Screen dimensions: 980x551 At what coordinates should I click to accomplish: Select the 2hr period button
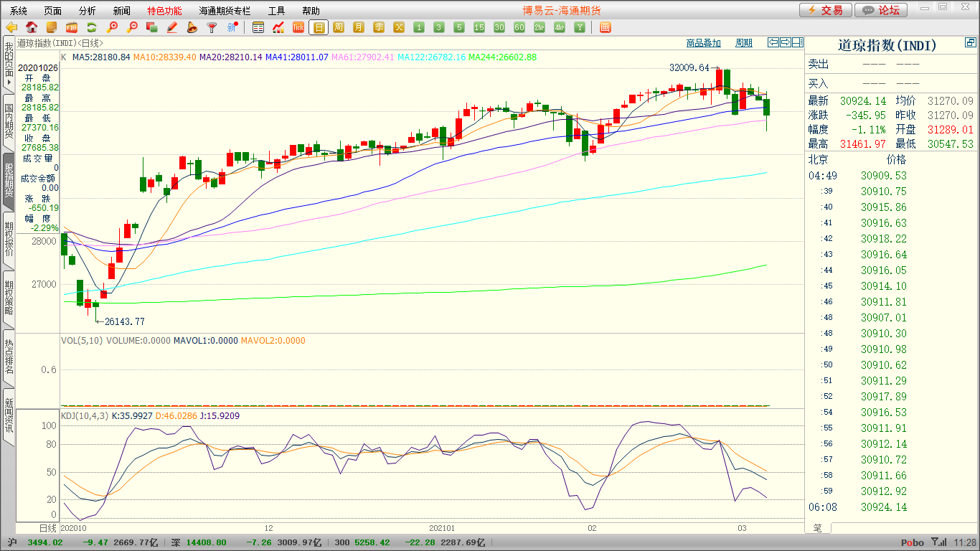coord(540,27)
